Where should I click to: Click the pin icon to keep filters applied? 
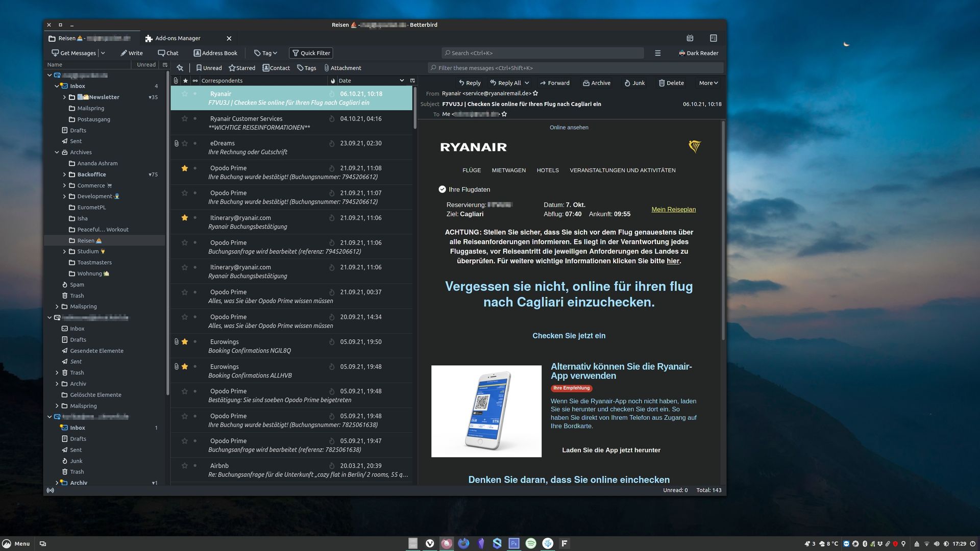point(180,68)
